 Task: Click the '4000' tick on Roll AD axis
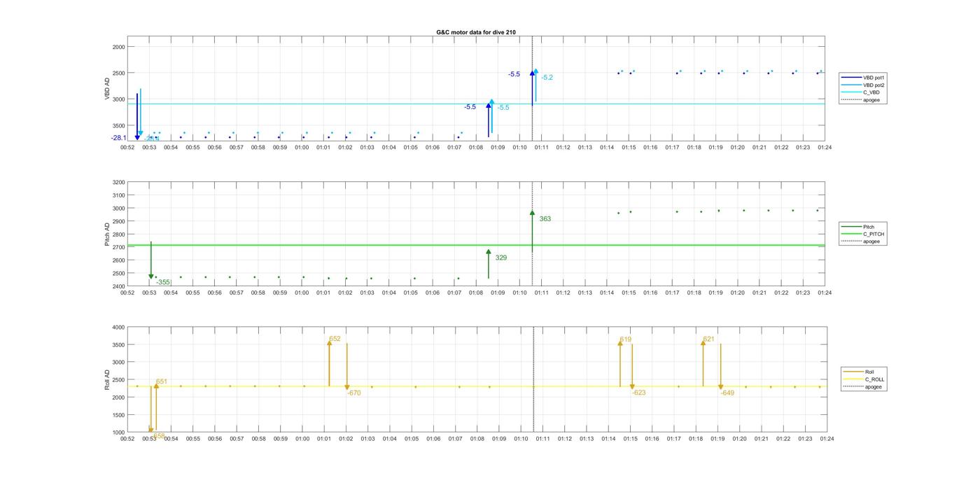coord(118,328)
